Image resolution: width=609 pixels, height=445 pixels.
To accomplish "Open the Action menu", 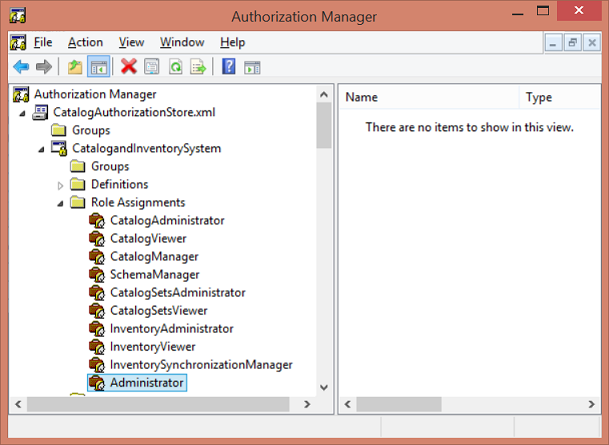I will (x=85, y=42).
